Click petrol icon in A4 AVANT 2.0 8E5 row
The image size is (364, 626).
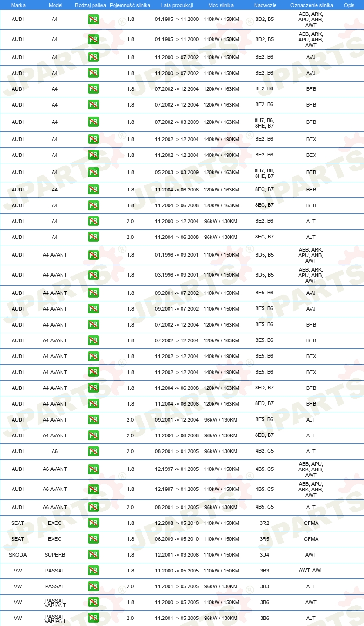(93, 420)
